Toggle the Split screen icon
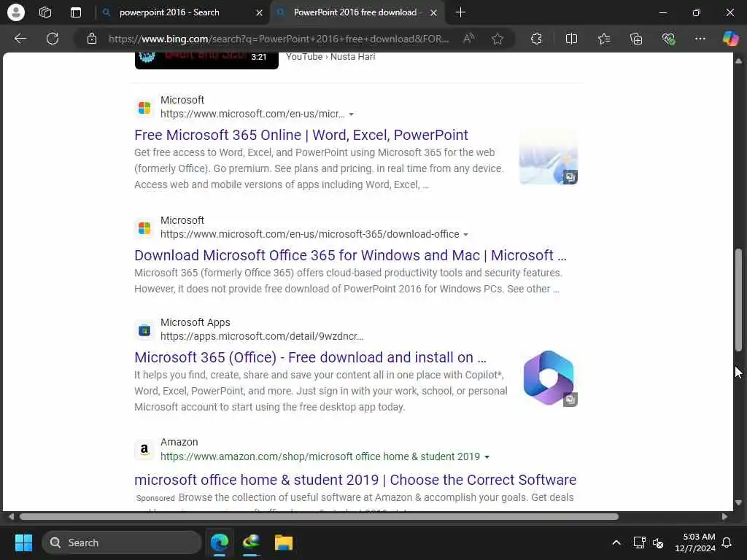Screen dimensions: 747x560 (571, 39)
